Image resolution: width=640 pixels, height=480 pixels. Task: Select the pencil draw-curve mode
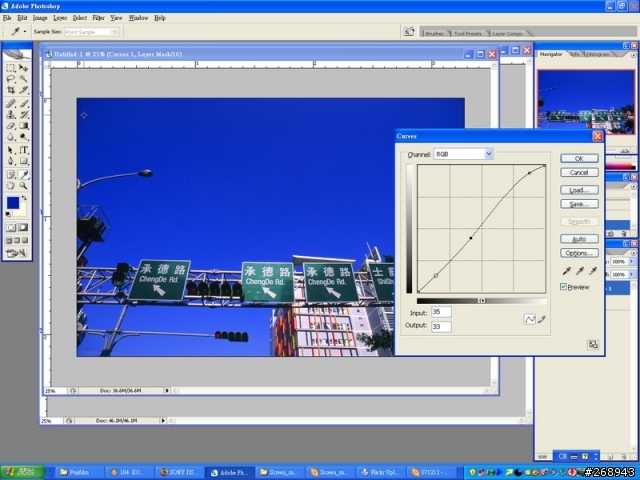(x=542, y=319)
